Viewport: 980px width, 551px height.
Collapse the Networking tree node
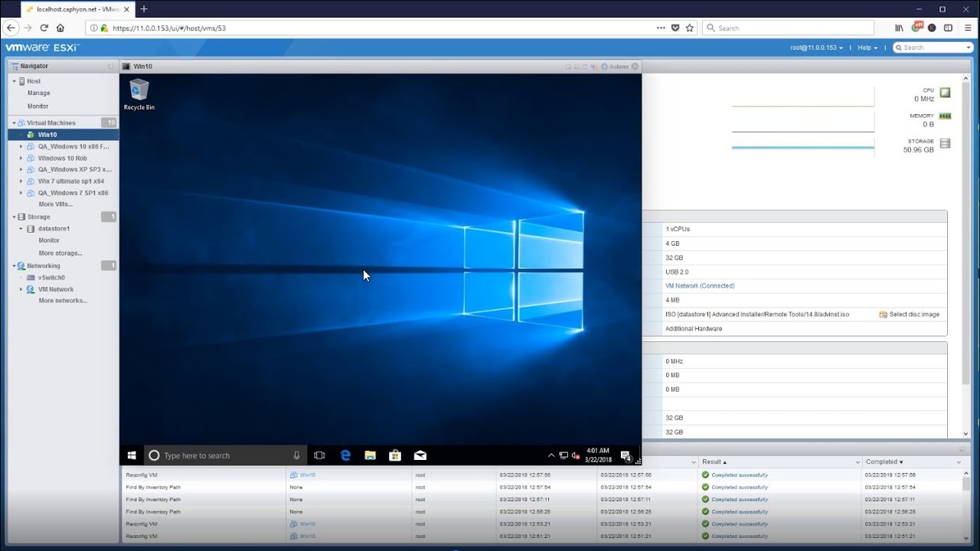(x=14, y=266)
